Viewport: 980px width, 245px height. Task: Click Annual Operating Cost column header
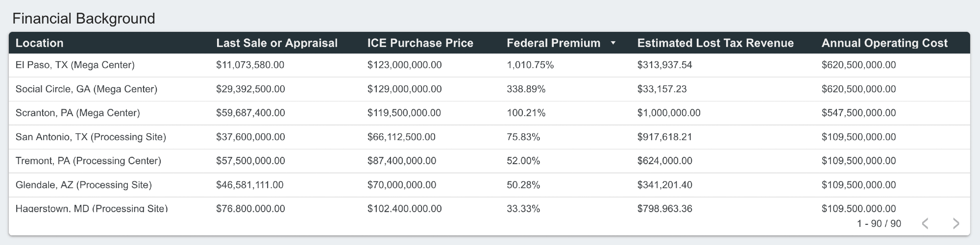884,43
